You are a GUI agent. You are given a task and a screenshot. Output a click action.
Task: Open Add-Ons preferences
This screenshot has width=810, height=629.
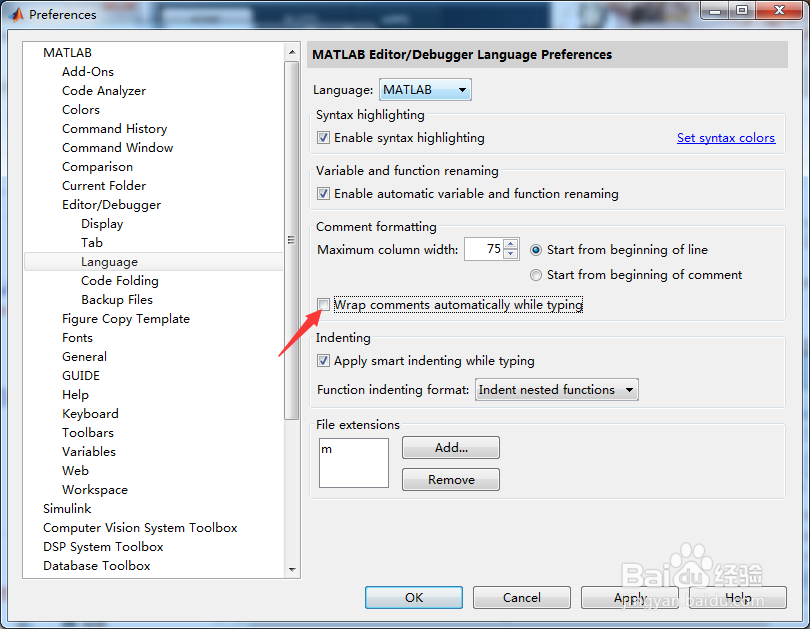point(88,72)
